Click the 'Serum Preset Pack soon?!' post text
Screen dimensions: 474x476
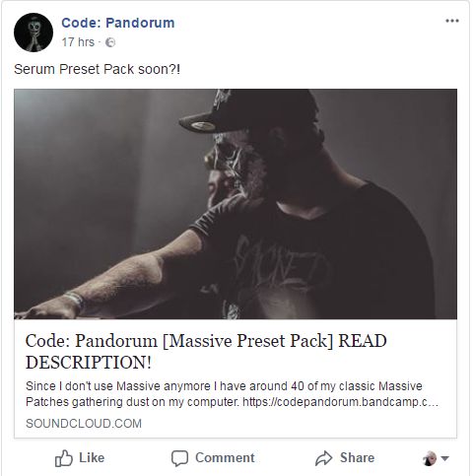tap(97, 69)
